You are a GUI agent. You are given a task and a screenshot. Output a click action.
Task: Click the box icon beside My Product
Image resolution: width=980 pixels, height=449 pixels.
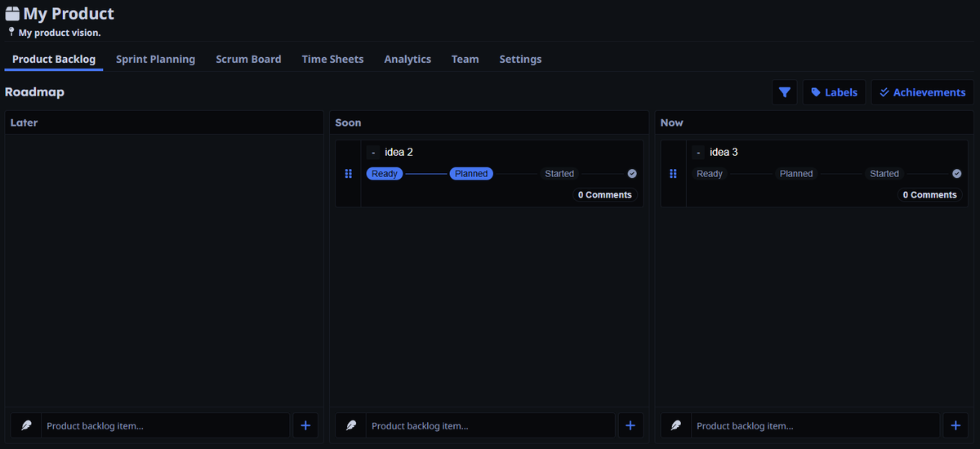point(12,14)
